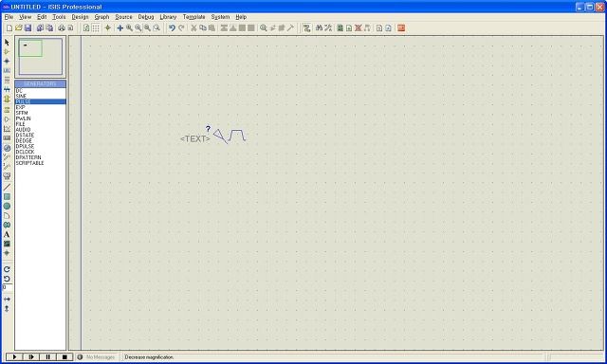The image size is (607, 364).
Task: Toggle the grid dots display icon
Action: [x=95, y=27]
